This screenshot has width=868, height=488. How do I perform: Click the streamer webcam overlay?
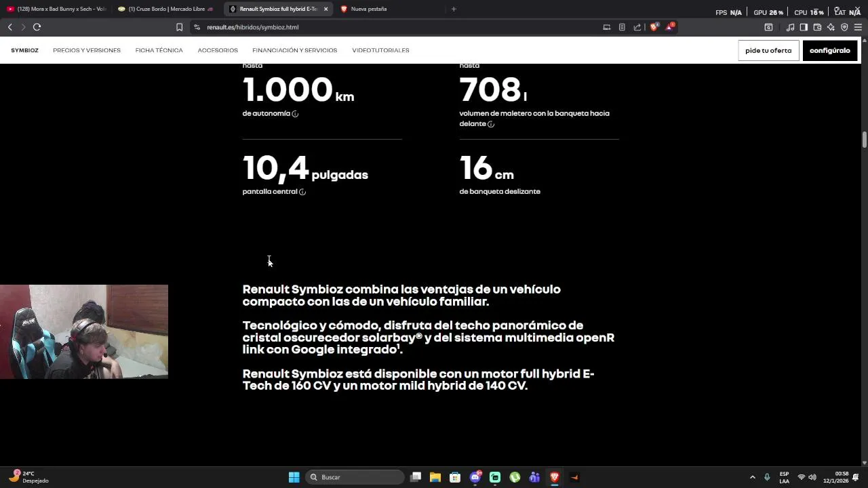pos(84,331)
